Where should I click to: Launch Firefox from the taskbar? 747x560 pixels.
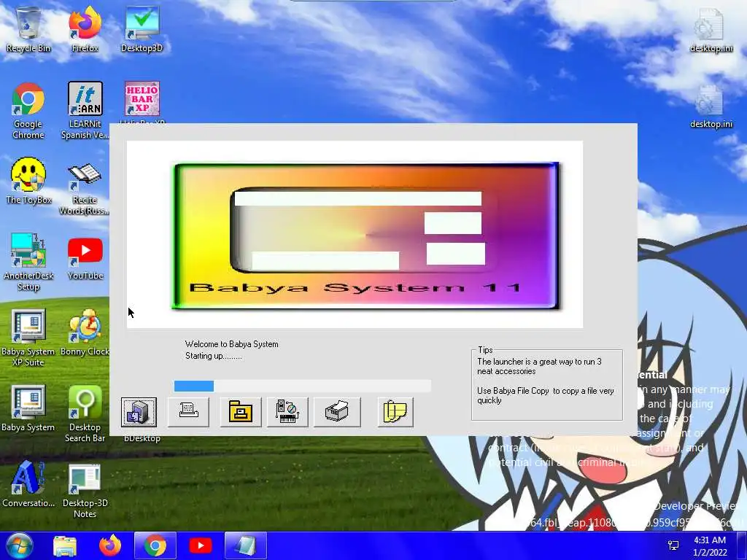click(x=110, y=545)
